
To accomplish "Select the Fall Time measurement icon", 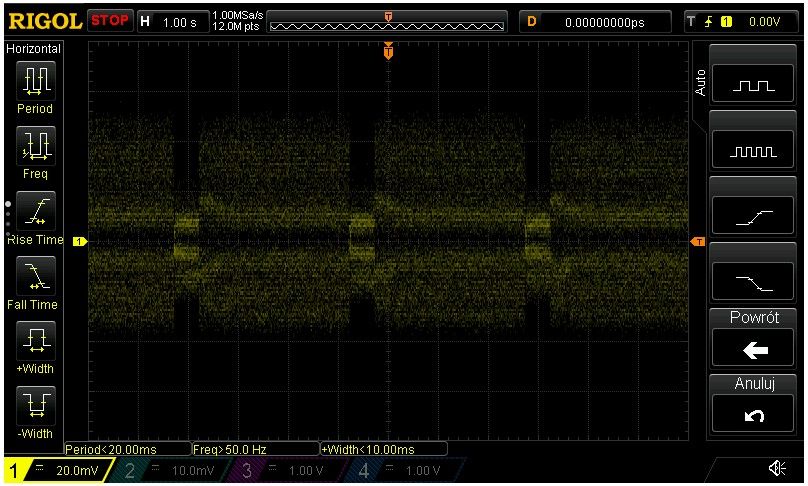I will (36, 276).
